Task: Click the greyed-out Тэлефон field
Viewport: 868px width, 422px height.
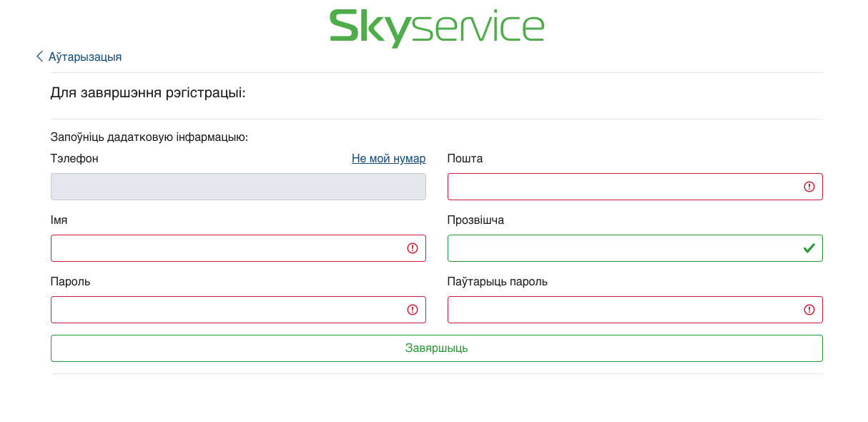Action: tap(238, 187)
